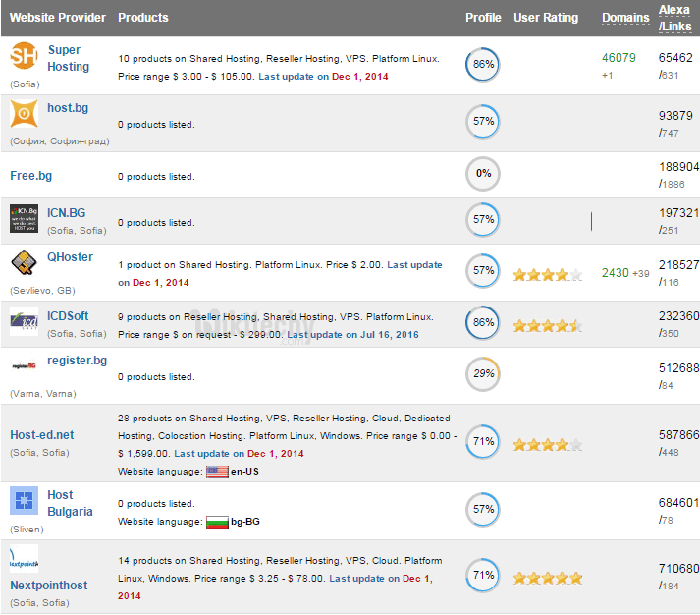Click Host Bulgaria's location '(Sliven)'
Screen dimensions: 700x615
coord(27,530)
